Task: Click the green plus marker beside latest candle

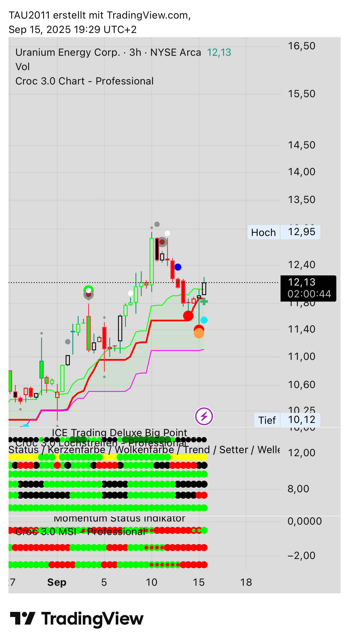Action: coord(204,302)
